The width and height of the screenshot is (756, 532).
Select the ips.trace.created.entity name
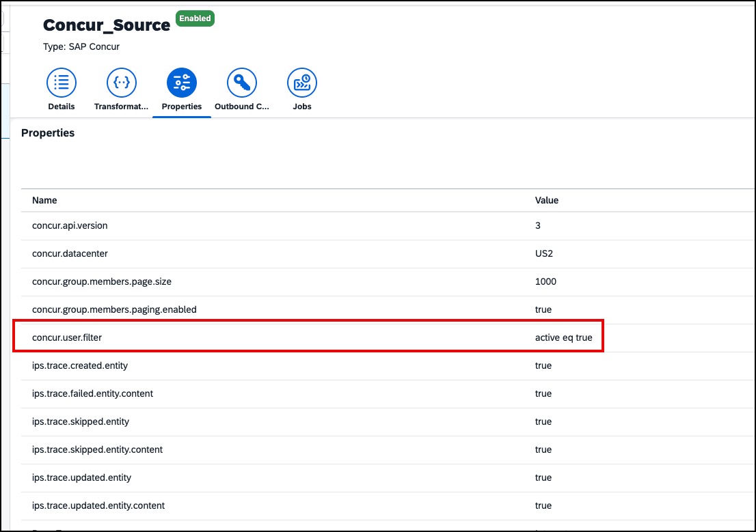[80, 365]
